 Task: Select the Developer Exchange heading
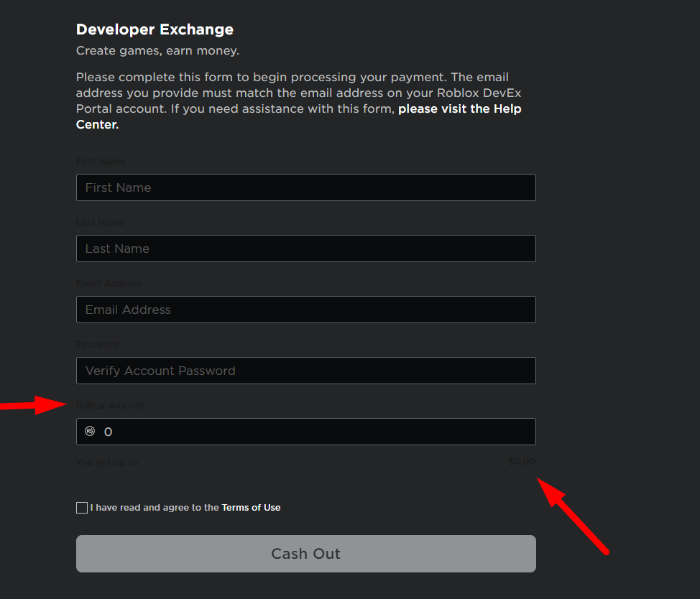click(x=155, y=29)
